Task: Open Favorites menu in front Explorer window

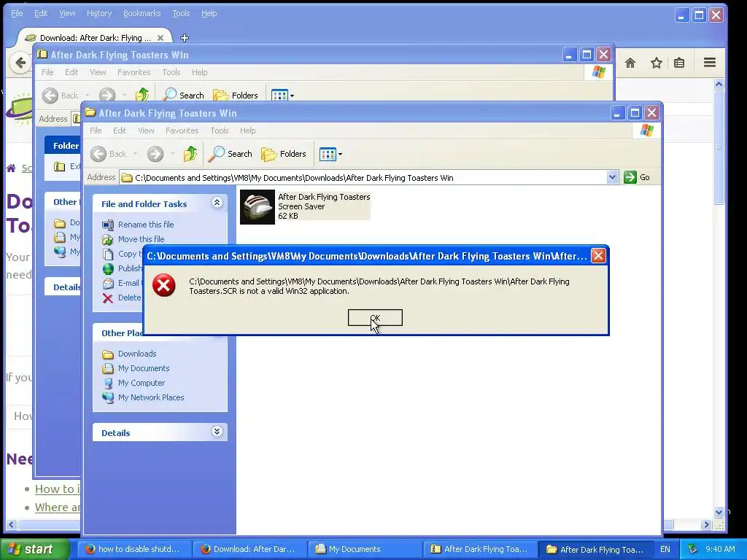Action: [x=182, y=131]
